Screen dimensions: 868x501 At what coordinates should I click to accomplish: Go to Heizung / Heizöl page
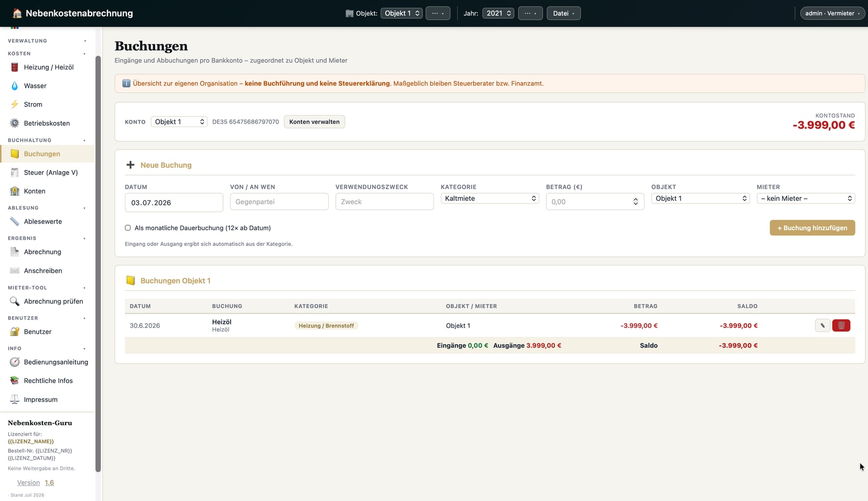tap(48, 67)
